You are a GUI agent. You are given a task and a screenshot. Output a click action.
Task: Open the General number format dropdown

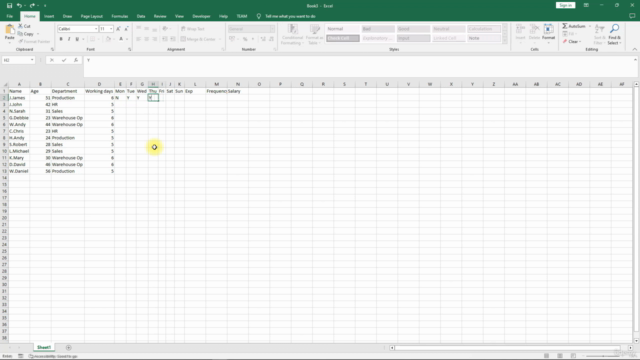coord(272,29)
